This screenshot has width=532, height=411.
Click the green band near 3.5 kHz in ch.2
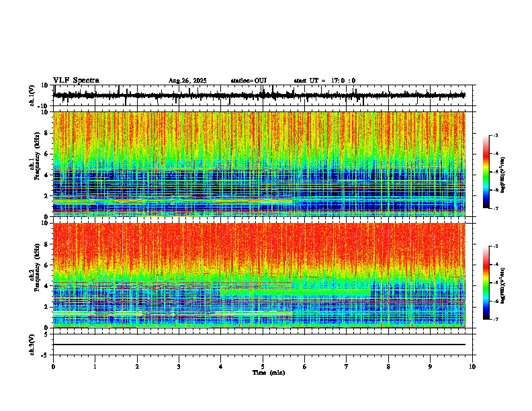pyautogui.click(x=295, y=291)
